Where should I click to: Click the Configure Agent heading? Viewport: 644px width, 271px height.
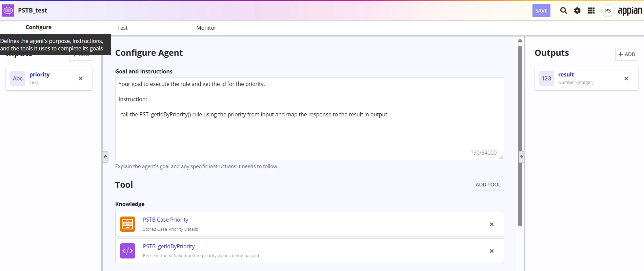click(x=149, y=53)
